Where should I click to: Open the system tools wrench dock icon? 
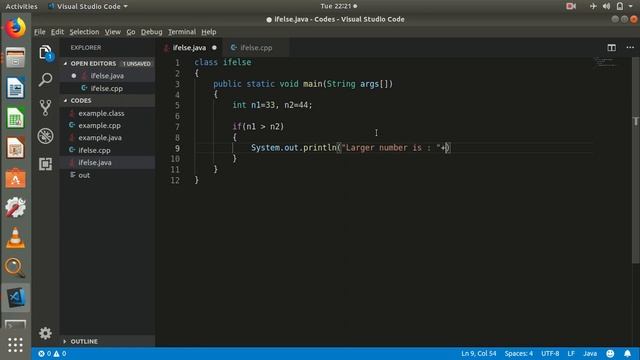[16, 208]
